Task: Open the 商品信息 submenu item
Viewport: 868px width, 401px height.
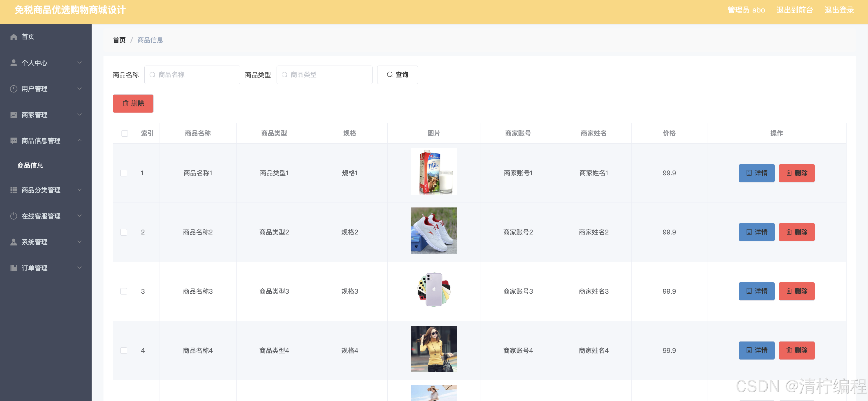Action: 30,165
